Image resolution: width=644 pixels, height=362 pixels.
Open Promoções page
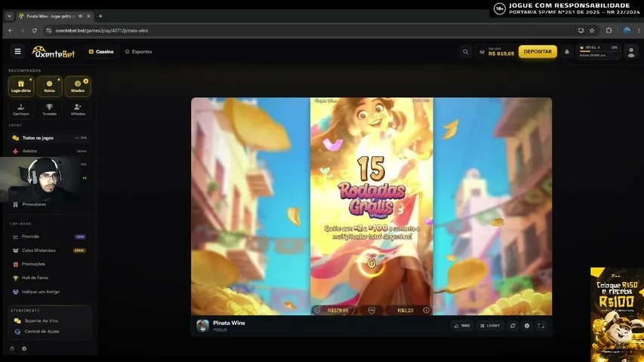coord(49,264)
